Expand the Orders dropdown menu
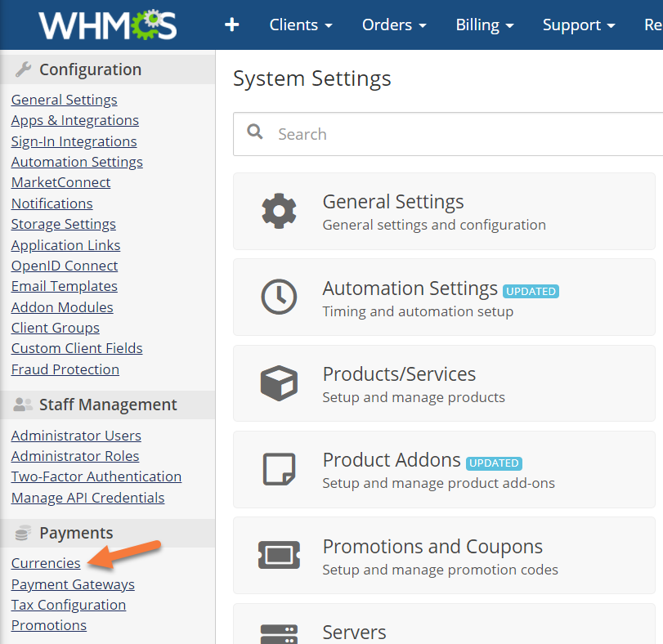663x644 pixels. point(394,25)
